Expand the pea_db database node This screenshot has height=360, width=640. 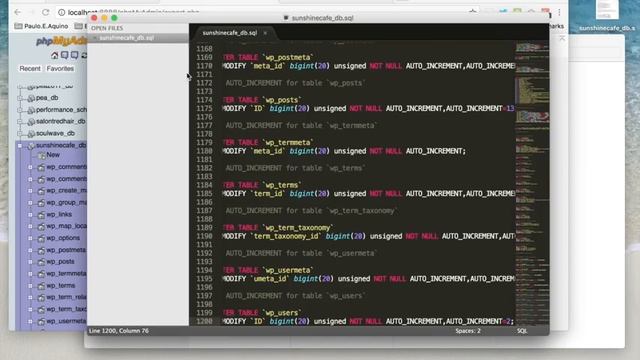[20, 98]
